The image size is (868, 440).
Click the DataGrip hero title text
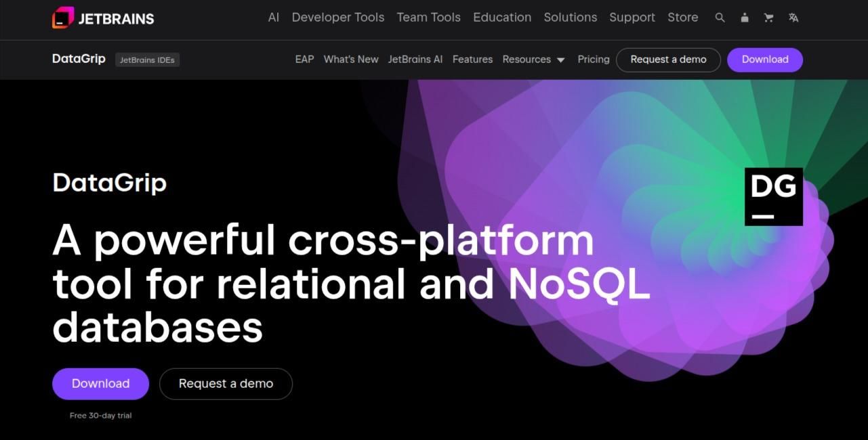(110, 183)
